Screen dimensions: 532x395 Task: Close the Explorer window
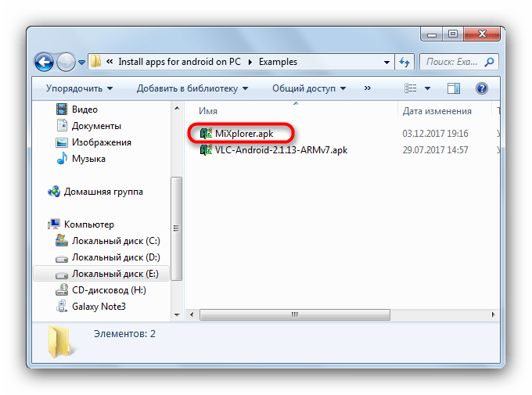click(482, 34)
